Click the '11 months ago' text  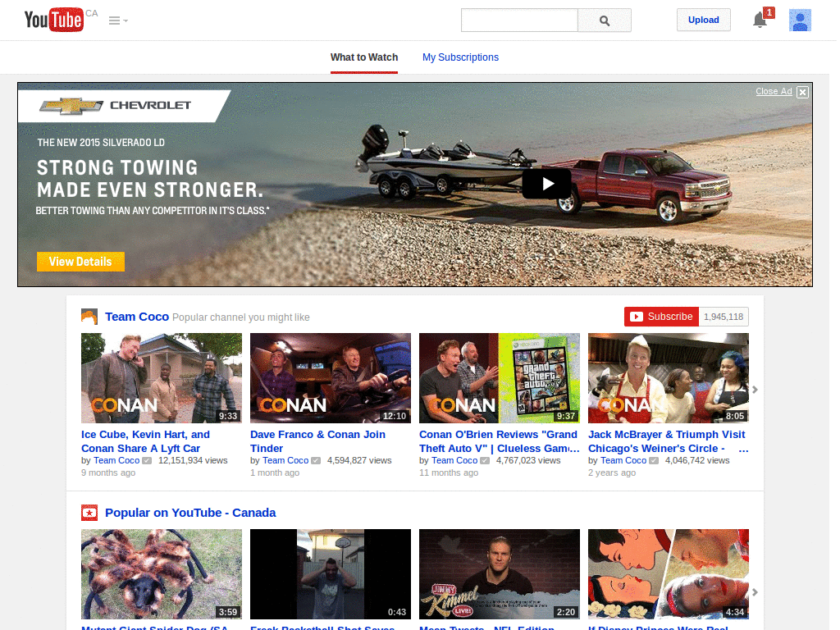[x=449, y=473]
